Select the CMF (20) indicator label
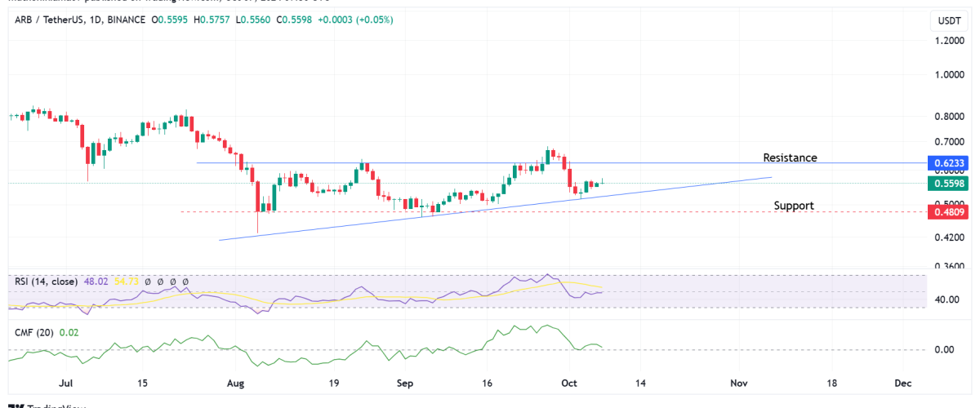This screenshot has width=980, height=408. [33, 332]
